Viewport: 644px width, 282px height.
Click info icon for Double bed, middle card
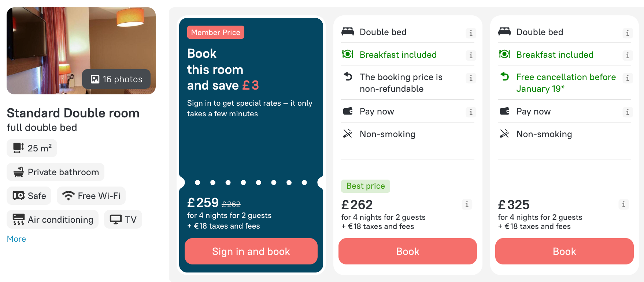471,33
